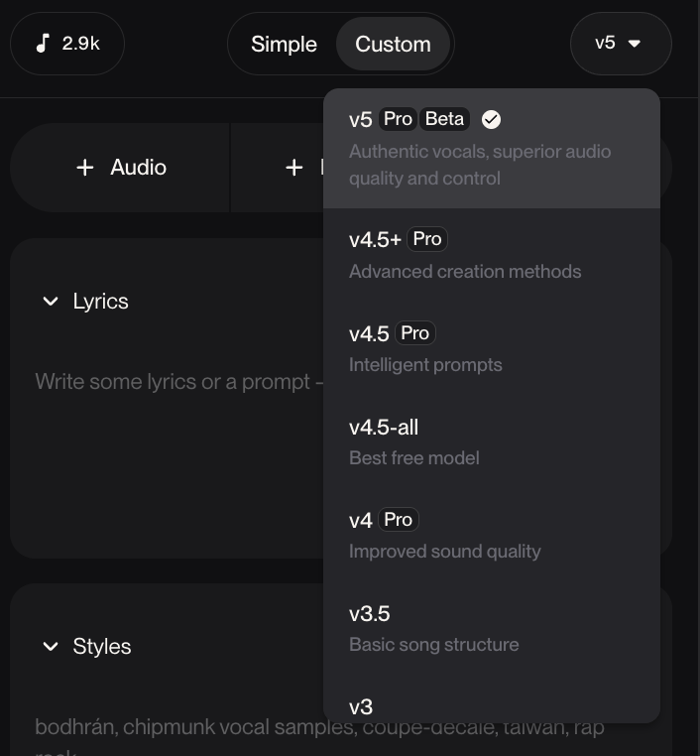Click the Pro badge next to v4.5+
The width and height of the screenshot is (700, 756).
[x=427, y=239]
